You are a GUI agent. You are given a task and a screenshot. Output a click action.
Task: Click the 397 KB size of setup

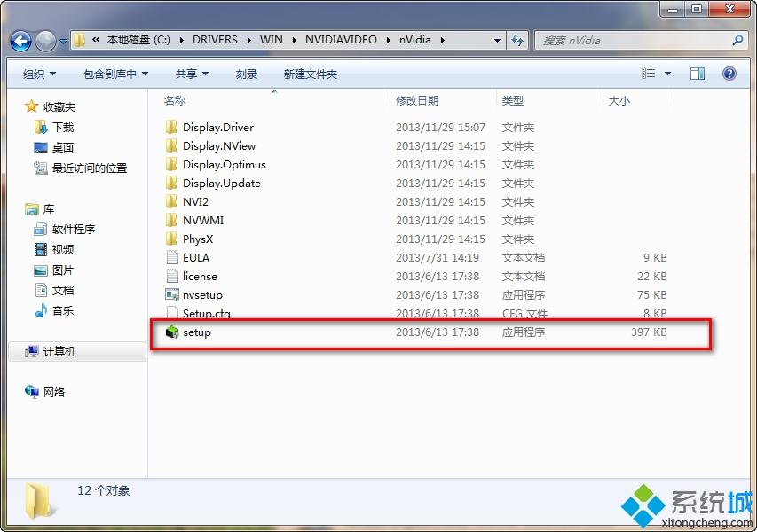tap(649, 332)
